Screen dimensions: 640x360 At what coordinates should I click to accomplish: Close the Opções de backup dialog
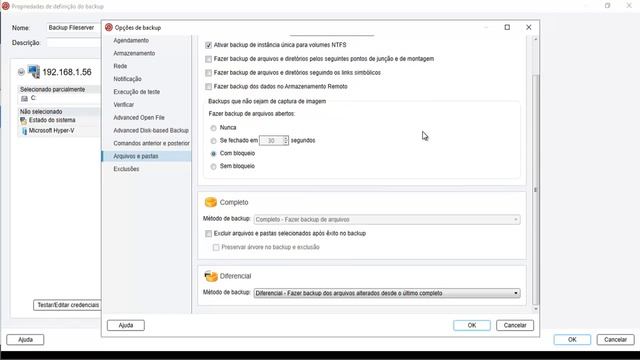coord(529,27)
